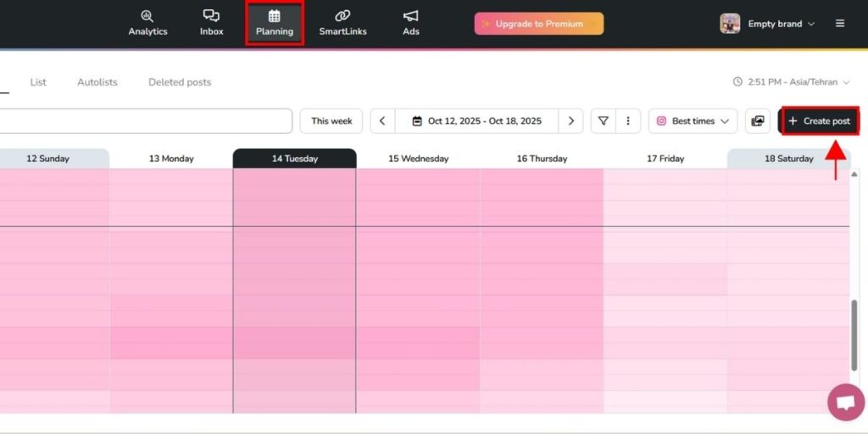
Task: Open the Ads megaphone section
Action: point(411,23)
